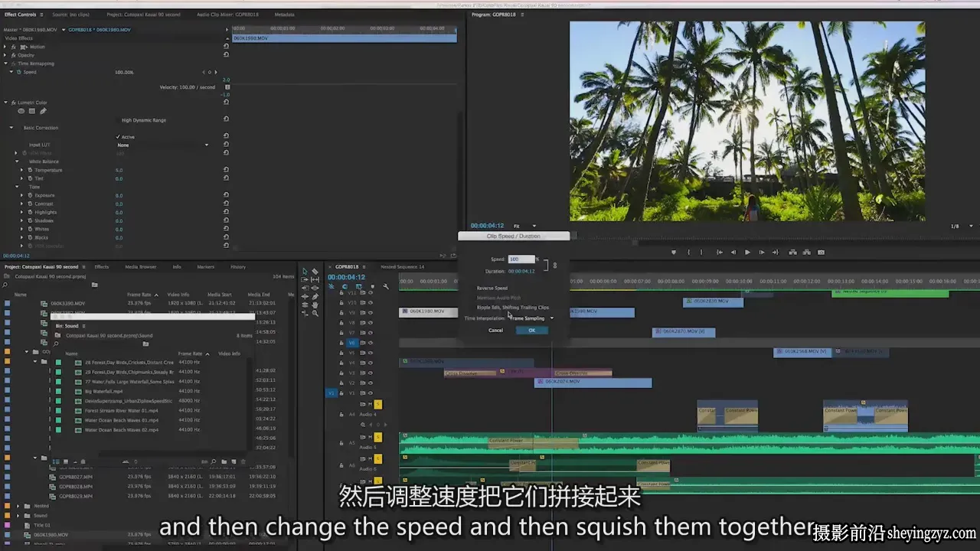980x551 pixels.
Task: Click Lumetri pen mask icon
Action: pos(42,111)
